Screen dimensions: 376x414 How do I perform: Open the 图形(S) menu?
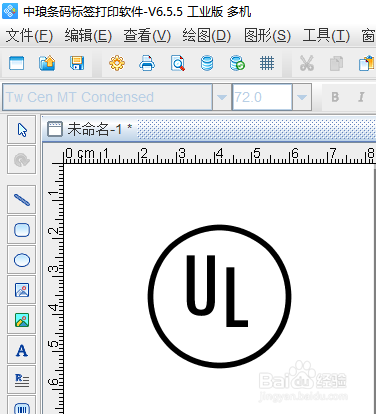(x=267, y=36)
